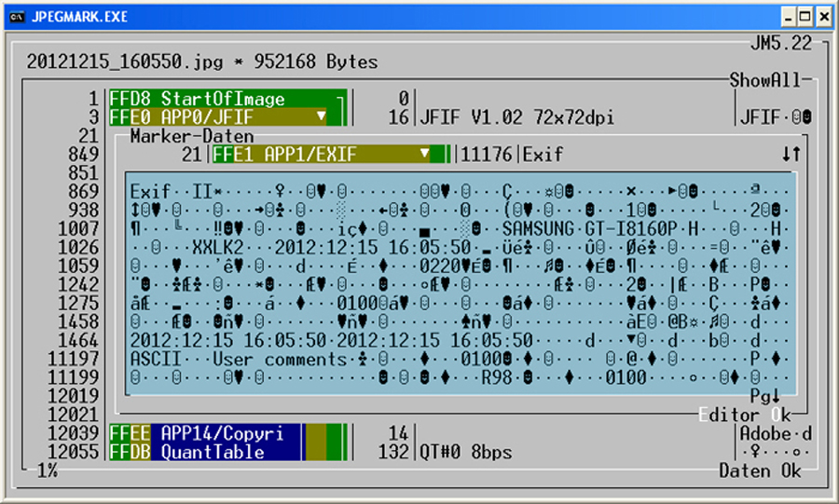Click the Pg↓ page down indicator

[x=765, y=396]
